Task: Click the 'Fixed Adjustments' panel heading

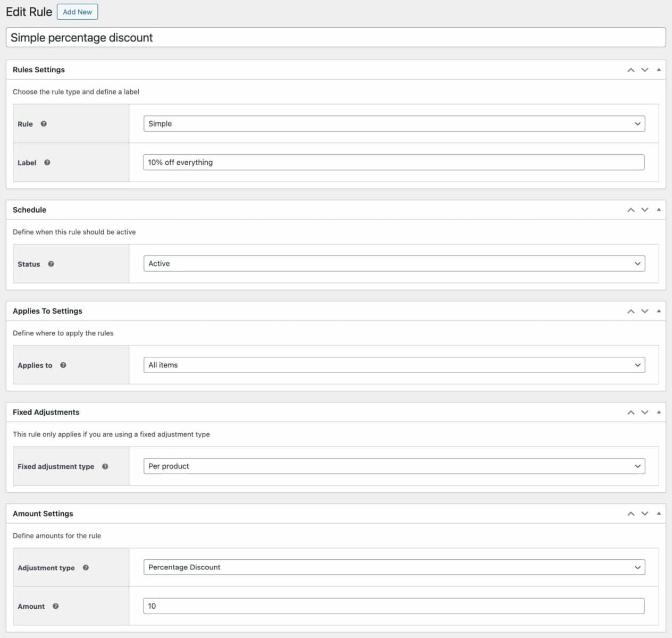Action: 46,412
